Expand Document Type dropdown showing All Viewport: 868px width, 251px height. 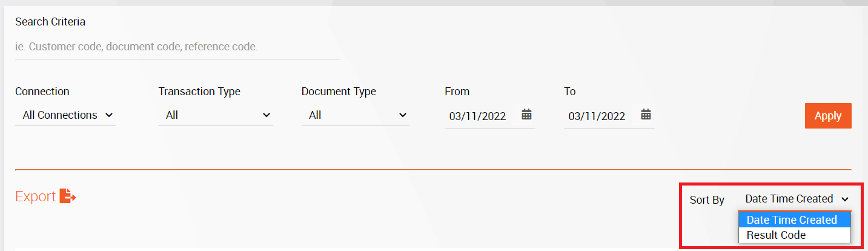coord(356,115)
